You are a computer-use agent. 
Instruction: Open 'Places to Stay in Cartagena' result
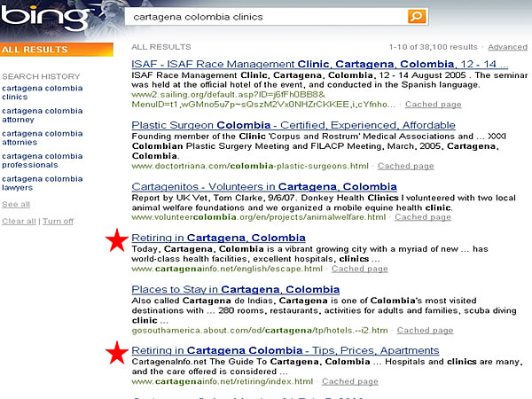click(x=235, y=290)
